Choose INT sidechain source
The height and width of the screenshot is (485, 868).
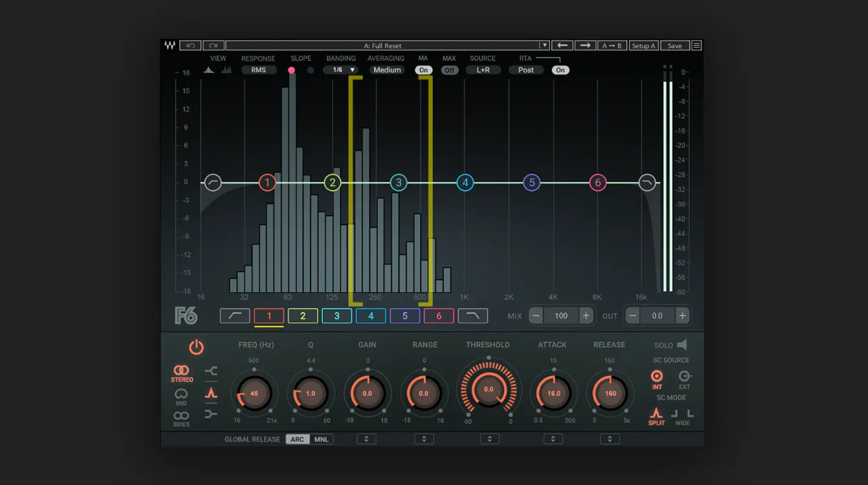coord(657,380)
